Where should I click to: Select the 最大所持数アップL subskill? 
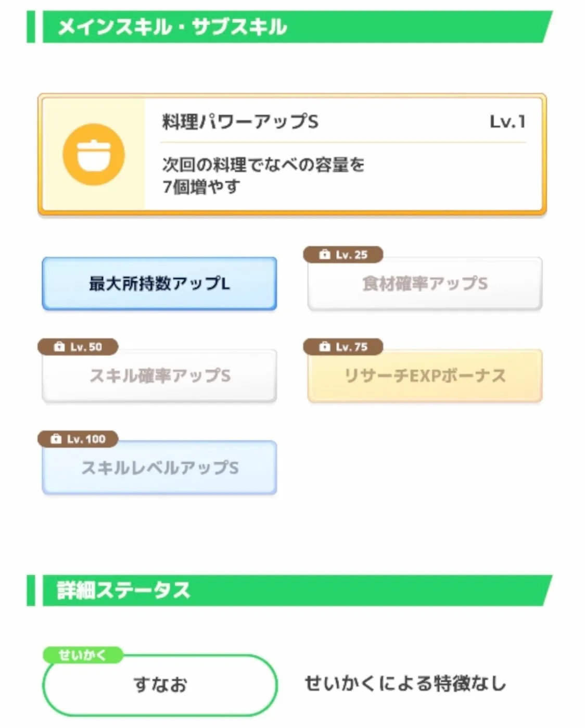point(159,284)
